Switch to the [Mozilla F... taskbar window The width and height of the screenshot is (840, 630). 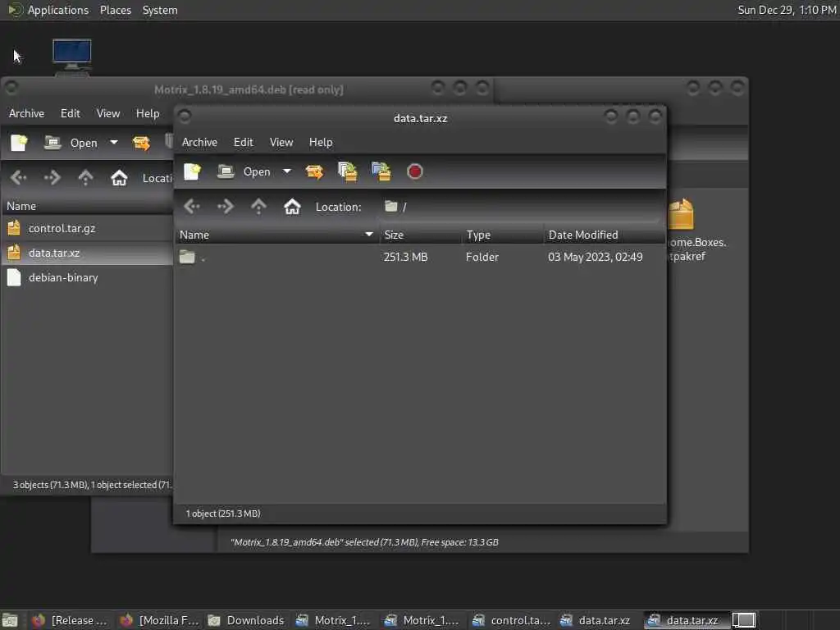pyautogui.click(x=160, y=620)
